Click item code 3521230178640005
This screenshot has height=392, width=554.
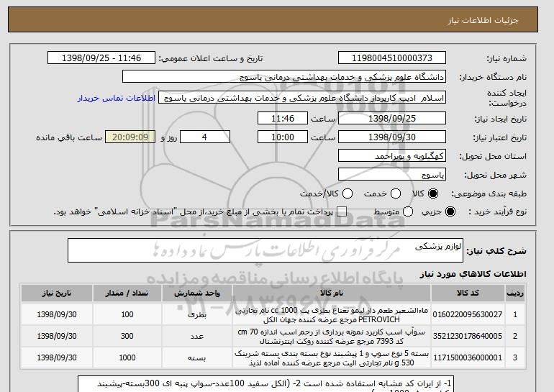coord(468,336)
